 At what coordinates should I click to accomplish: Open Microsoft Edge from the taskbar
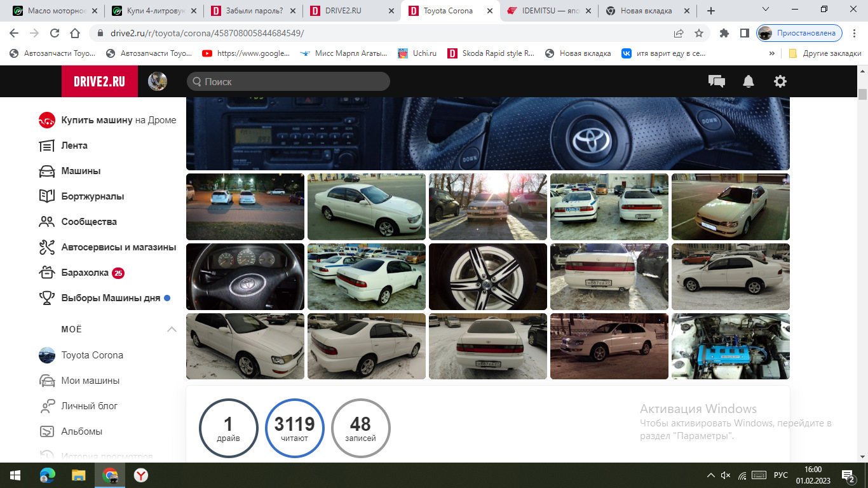click(48, 475)
